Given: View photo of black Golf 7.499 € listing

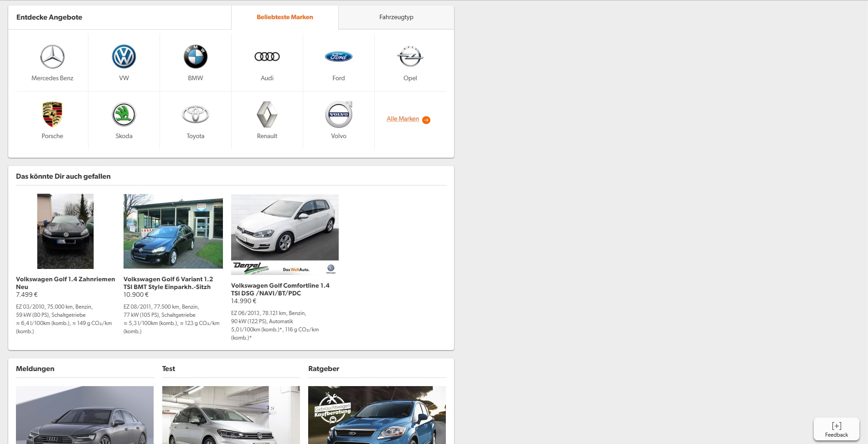Looking at the screenshot, I should [x=65, y=231].
